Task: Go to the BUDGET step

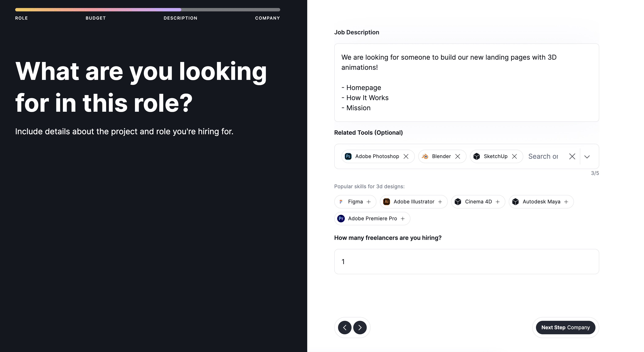Action: coord(96,18)
